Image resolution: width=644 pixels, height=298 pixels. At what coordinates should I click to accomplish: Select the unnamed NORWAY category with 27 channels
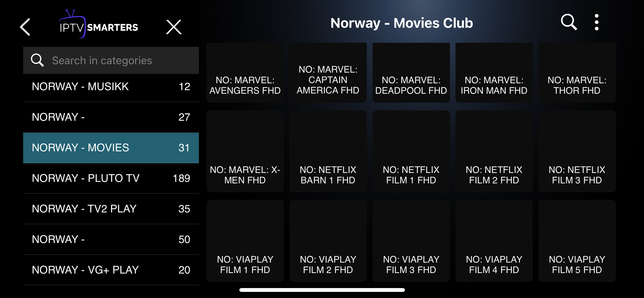pos(111,117)
